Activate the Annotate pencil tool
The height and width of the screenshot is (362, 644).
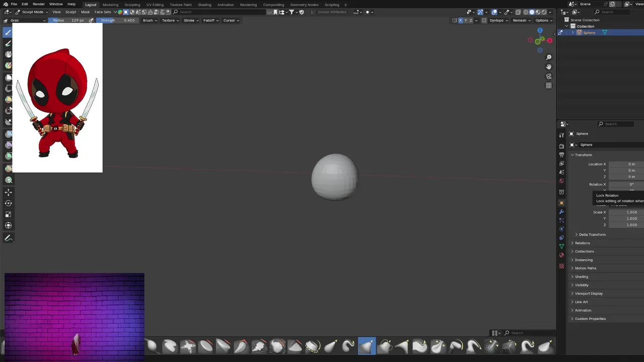tap(9, 238)
